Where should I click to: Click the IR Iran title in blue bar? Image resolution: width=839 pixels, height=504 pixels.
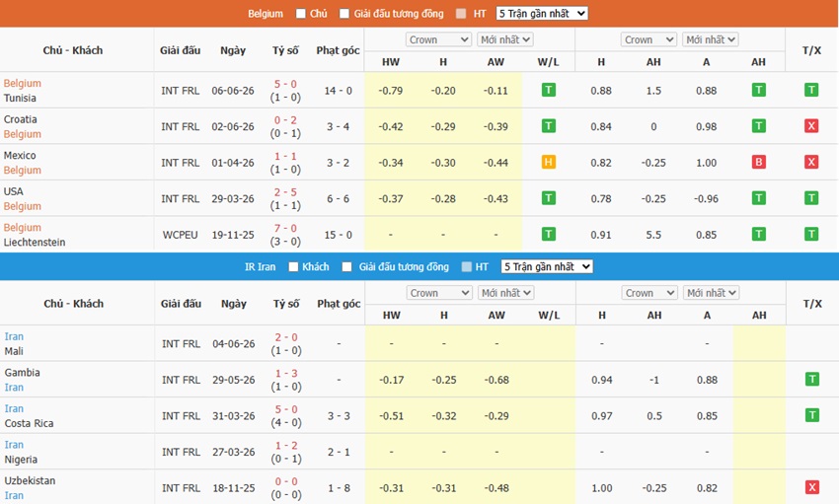pos(260,266)
